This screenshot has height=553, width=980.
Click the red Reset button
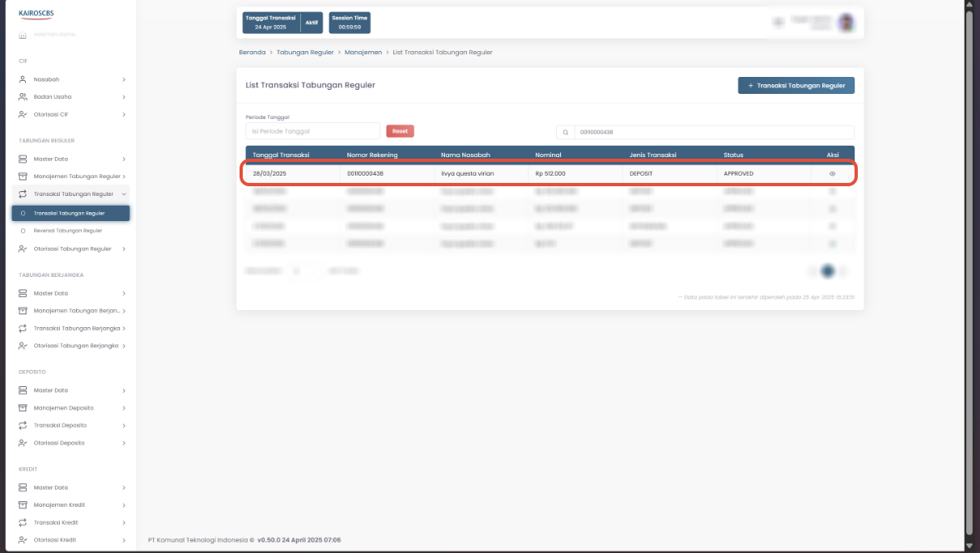pos(400,131)
